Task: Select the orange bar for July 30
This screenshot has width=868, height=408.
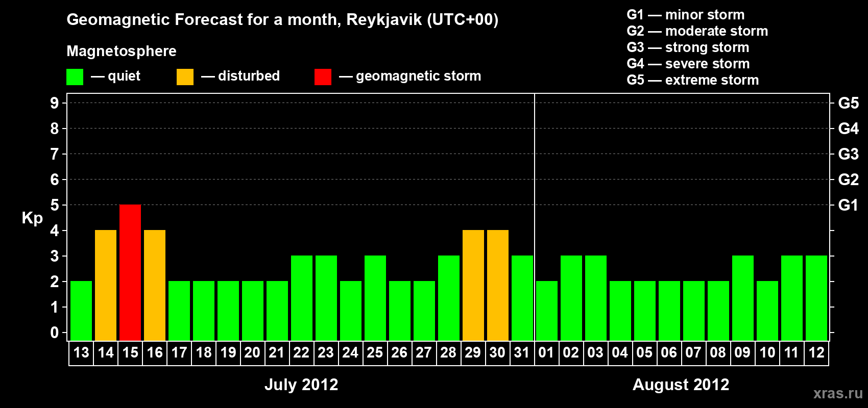Action: click(x=498, y=286)
